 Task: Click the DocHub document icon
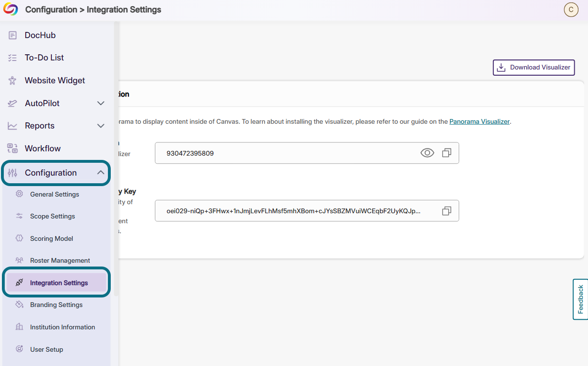tap(13, 35)
